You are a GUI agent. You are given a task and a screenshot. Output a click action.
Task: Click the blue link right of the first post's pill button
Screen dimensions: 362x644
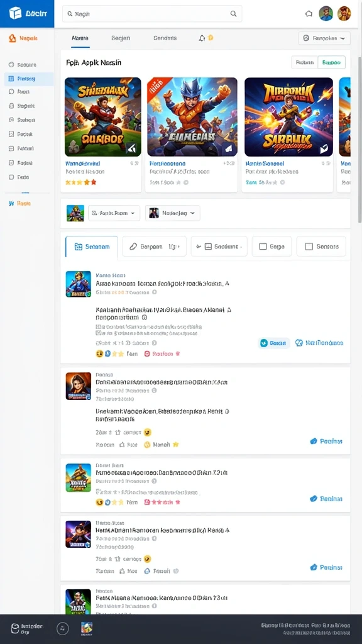coord(319,343)
